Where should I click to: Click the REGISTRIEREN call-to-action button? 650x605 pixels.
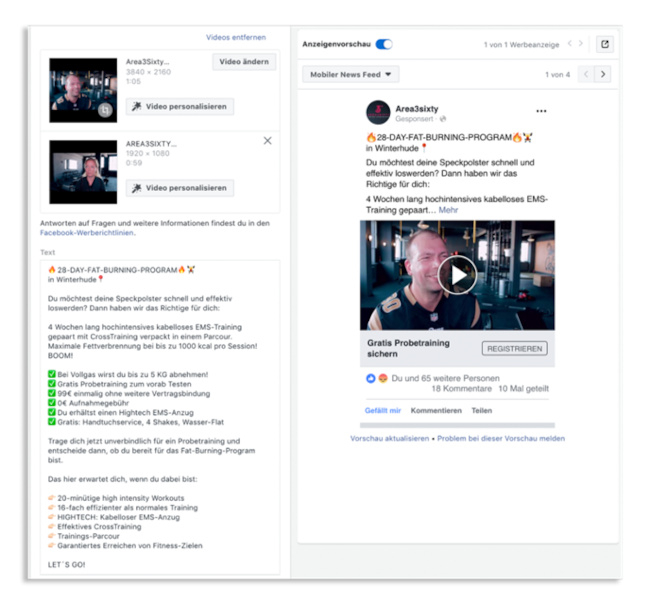pyautogui.click(x=514, y=348)
